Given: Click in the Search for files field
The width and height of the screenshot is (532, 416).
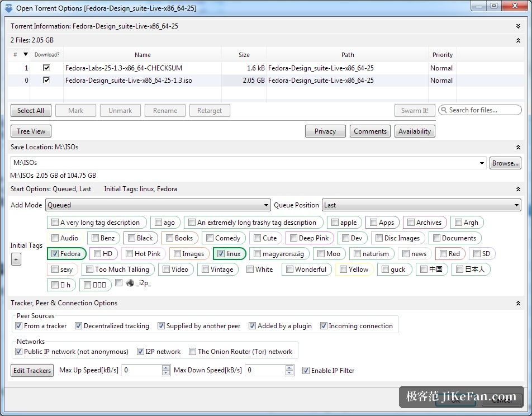Looking at the screenshot, I should [479, 110].
